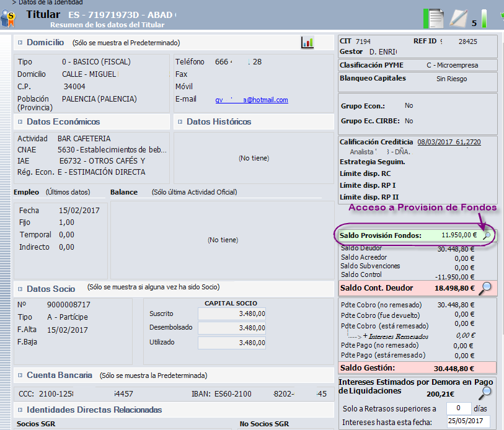Select interest amount 200,21€
Viewport: 504px width, 430px height.
(x=440, y=394)
